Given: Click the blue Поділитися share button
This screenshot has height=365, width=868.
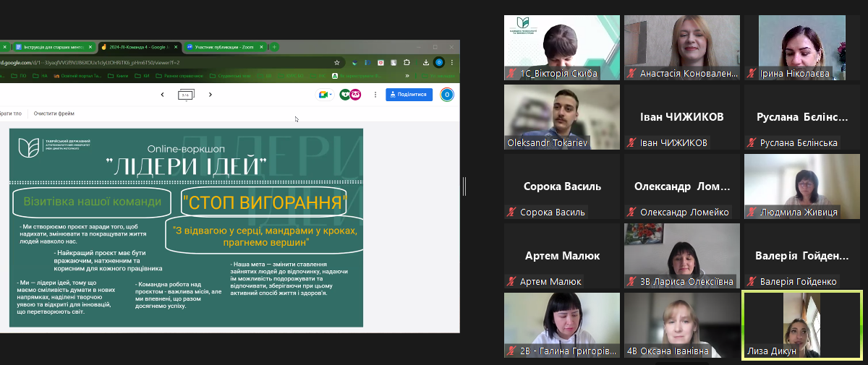Looking at the screenshot, I should click(x=409, y=95).
